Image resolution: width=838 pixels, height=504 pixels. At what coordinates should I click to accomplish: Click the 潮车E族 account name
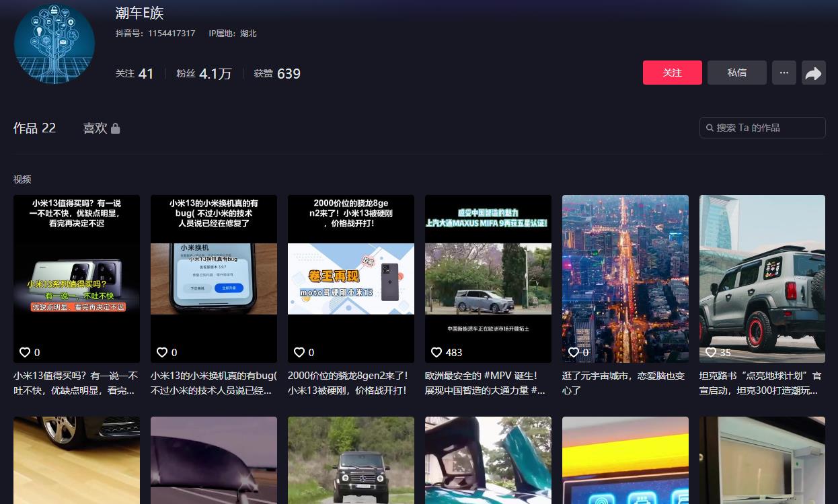(139, 13)
